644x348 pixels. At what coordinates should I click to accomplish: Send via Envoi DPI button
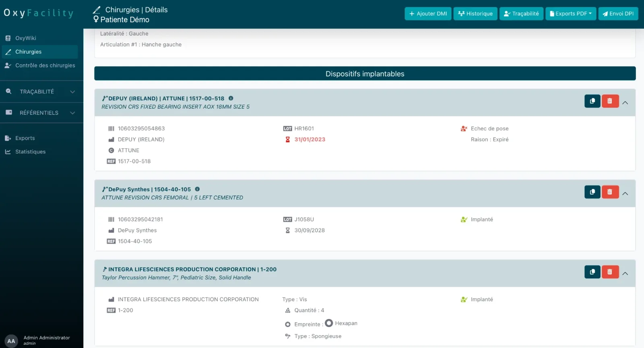(618, 14)
